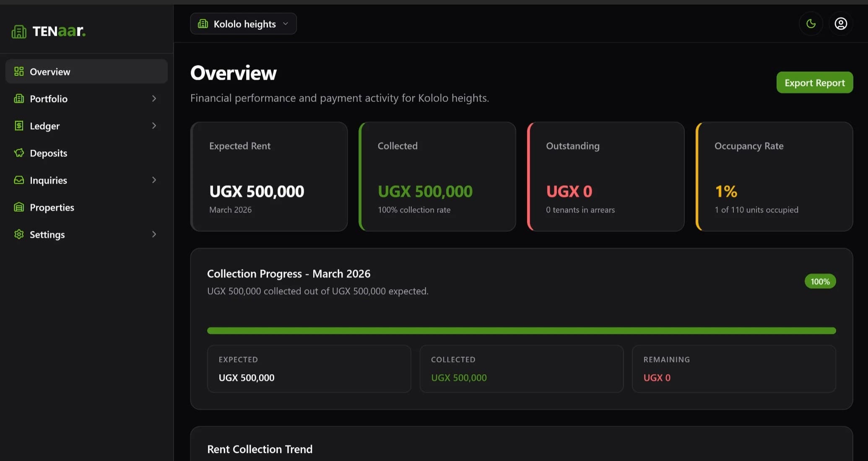Open the Kololo heights property selector

(243, 23)
